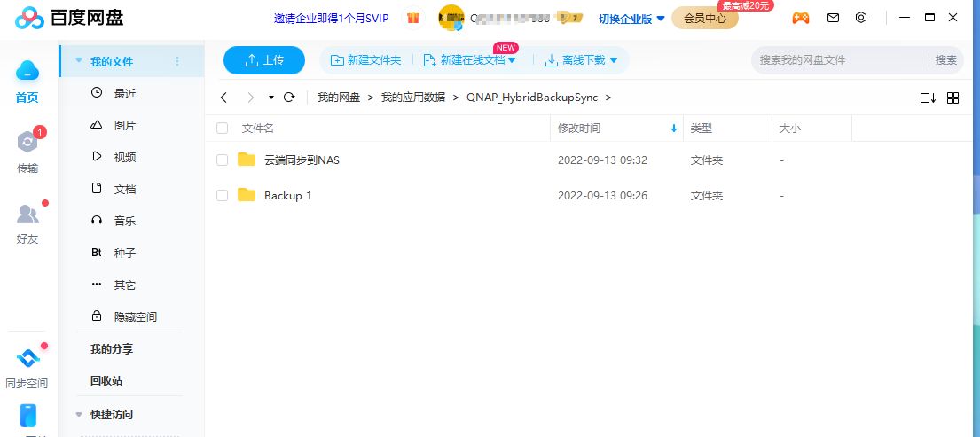This screenshot has width=980, height=437.
Task: Go to 我的网盘 in the breadcrumb
Action: click(339, 98)
